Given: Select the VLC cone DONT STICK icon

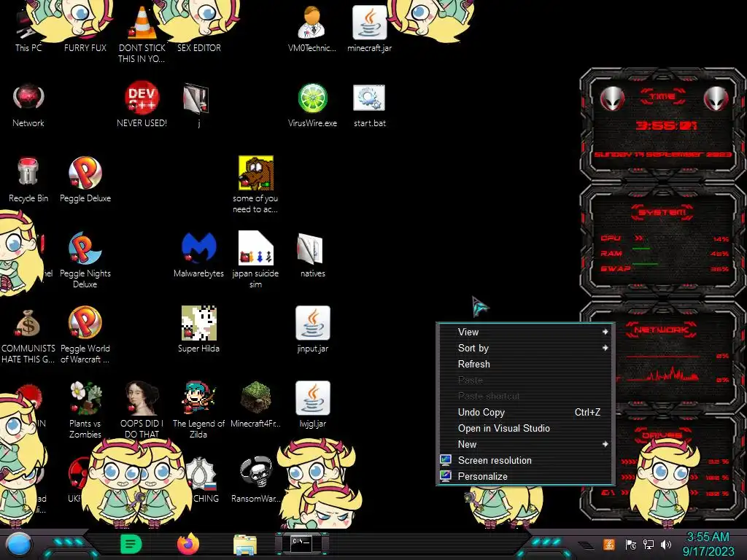Looking at the screenshot, I should pyautogui.click(x=142, y=34).
